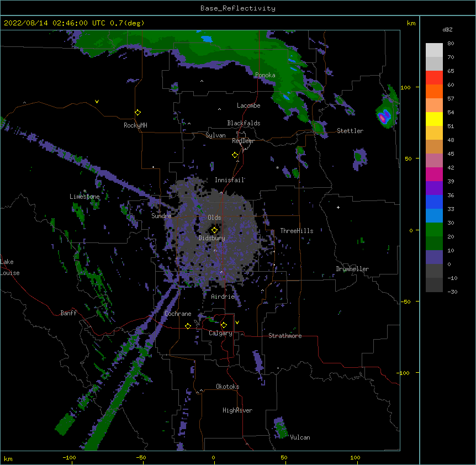This screenshot has width=476, height=465.
Task: Click the ThreeHills label
Action: [297, 231]
